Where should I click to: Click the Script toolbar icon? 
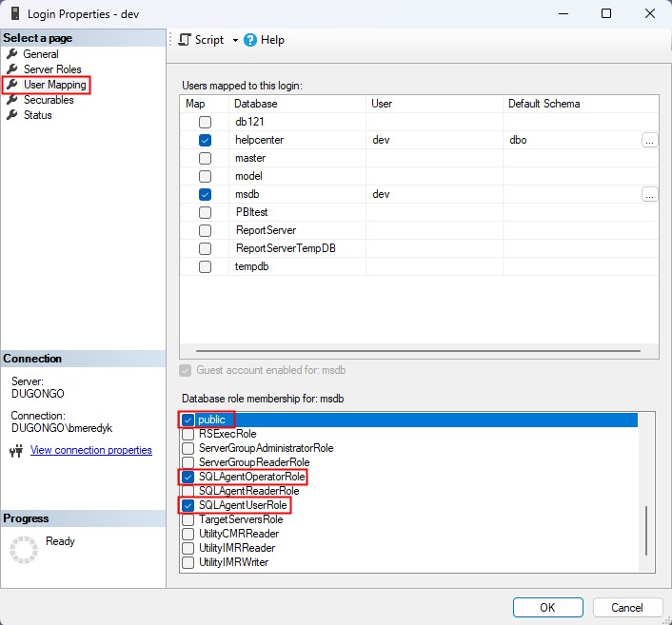click(x=185, y=40)
